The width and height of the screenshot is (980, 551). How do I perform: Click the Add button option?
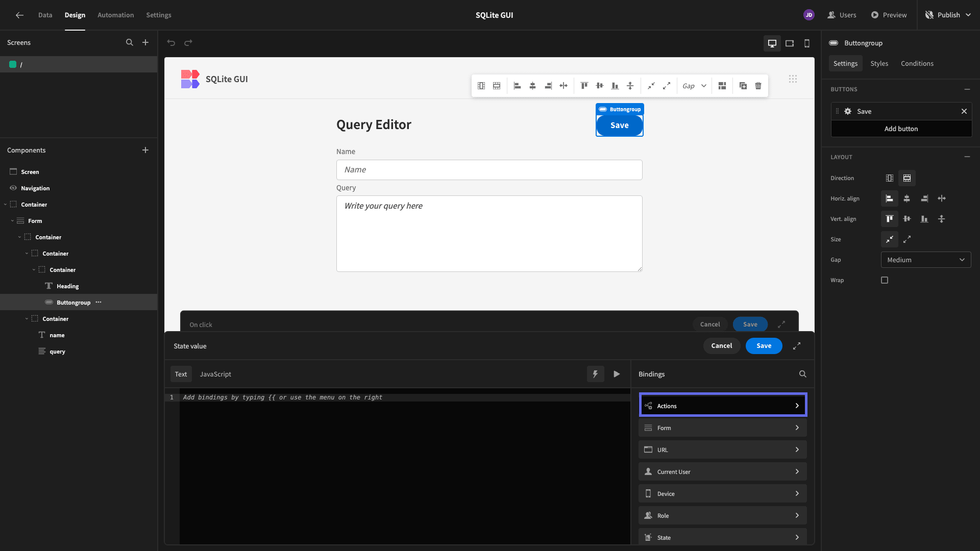point(901,129)
